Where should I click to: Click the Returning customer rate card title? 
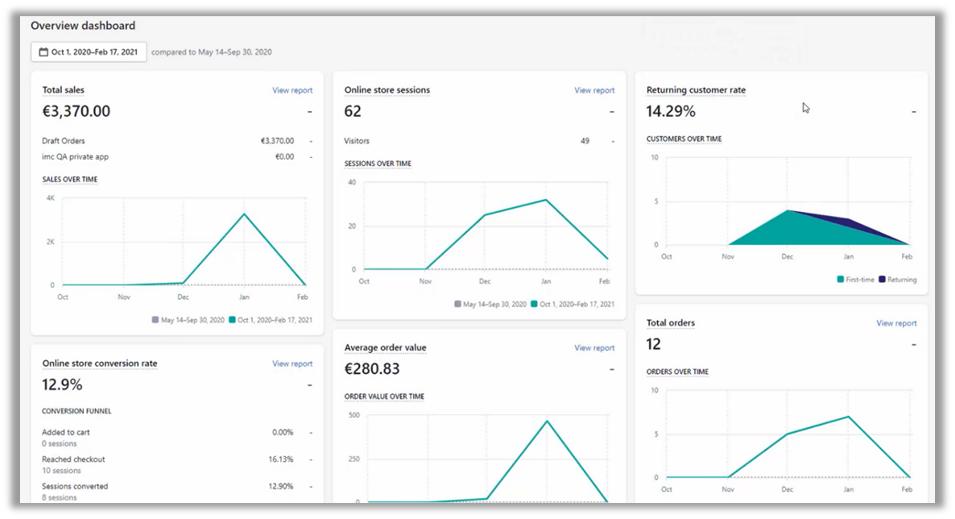(696, 90)
